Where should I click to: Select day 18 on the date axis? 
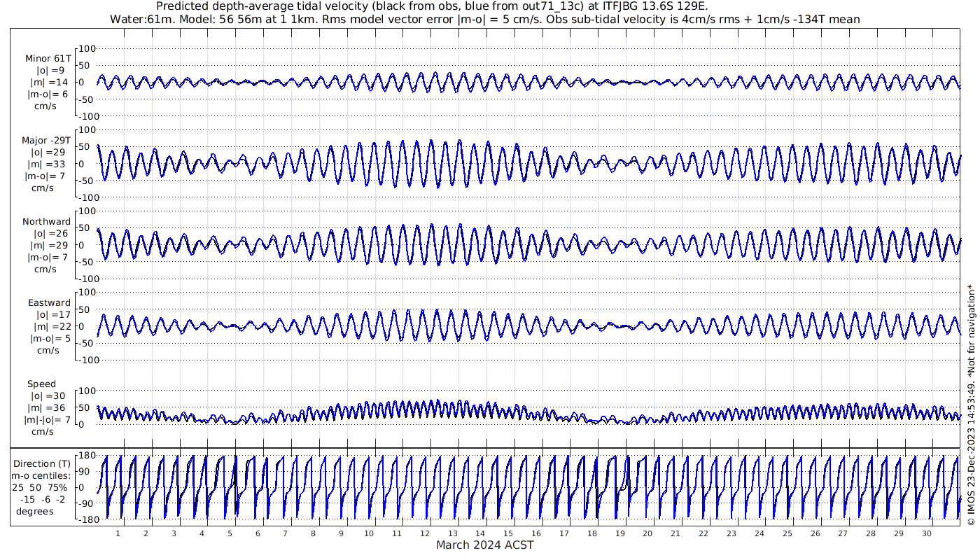592,533
